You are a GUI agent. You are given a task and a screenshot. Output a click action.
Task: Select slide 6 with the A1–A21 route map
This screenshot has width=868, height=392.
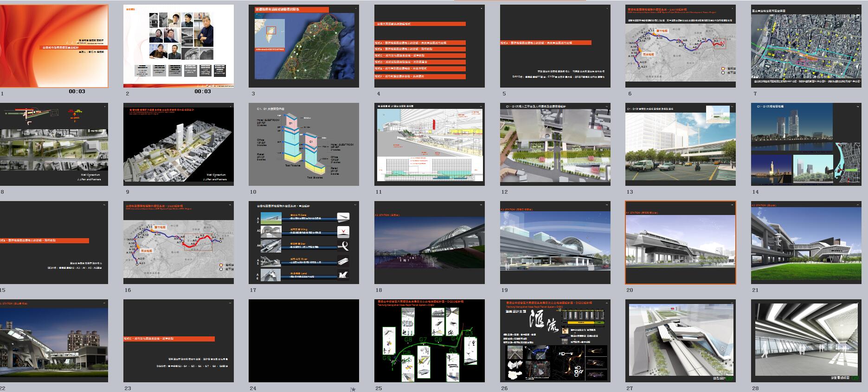(x=681, y=46)
